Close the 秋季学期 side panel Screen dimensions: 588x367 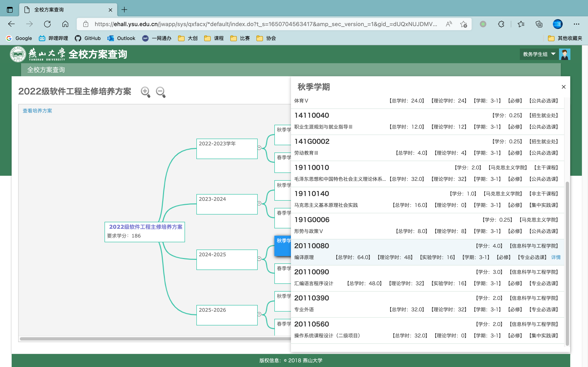pos(563,87)
